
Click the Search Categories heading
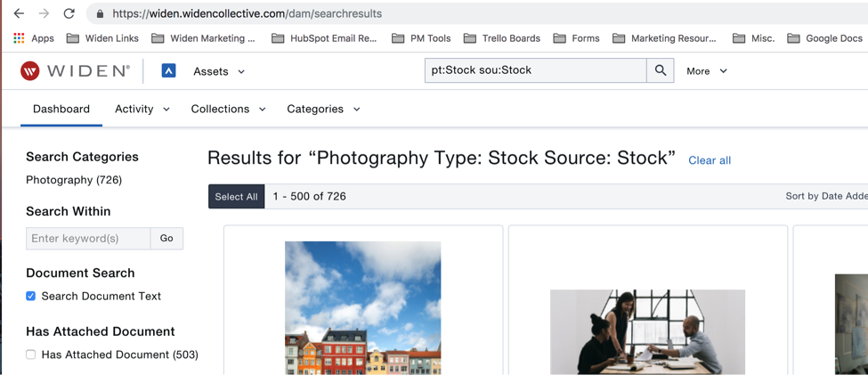pos(83,157)
